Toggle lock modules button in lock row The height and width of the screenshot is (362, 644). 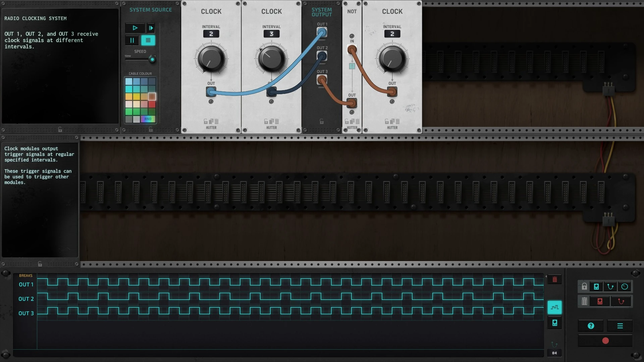click(596, 287)
